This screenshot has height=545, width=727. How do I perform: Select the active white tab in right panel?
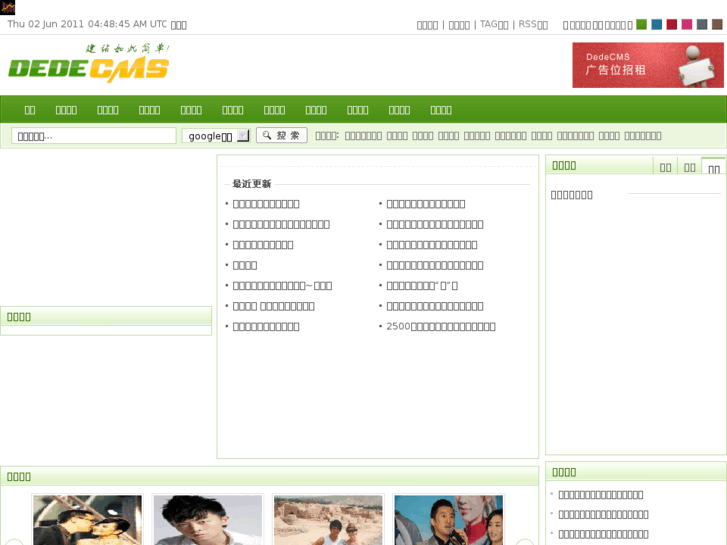pyautogui.click(x=714, y=167)
